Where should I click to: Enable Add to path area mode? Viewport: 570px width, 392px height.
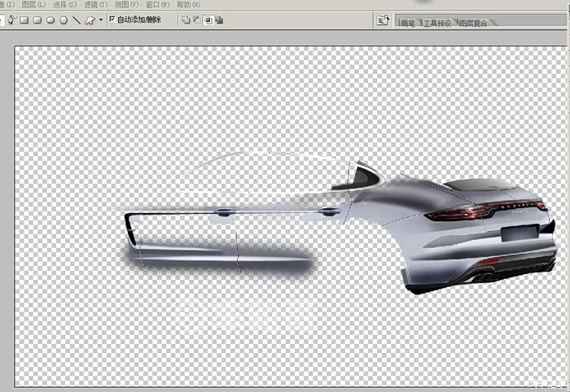click(185, 20)
